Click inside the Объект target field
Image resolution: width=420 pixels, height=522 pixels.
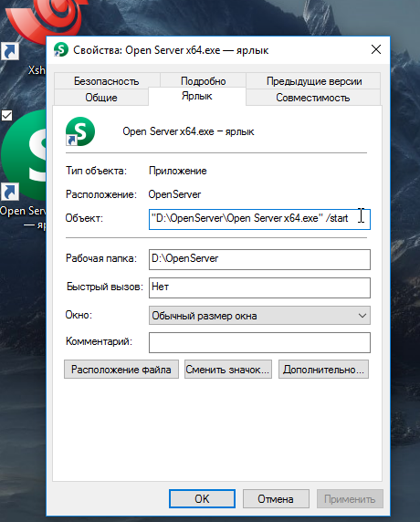[259, 219]
